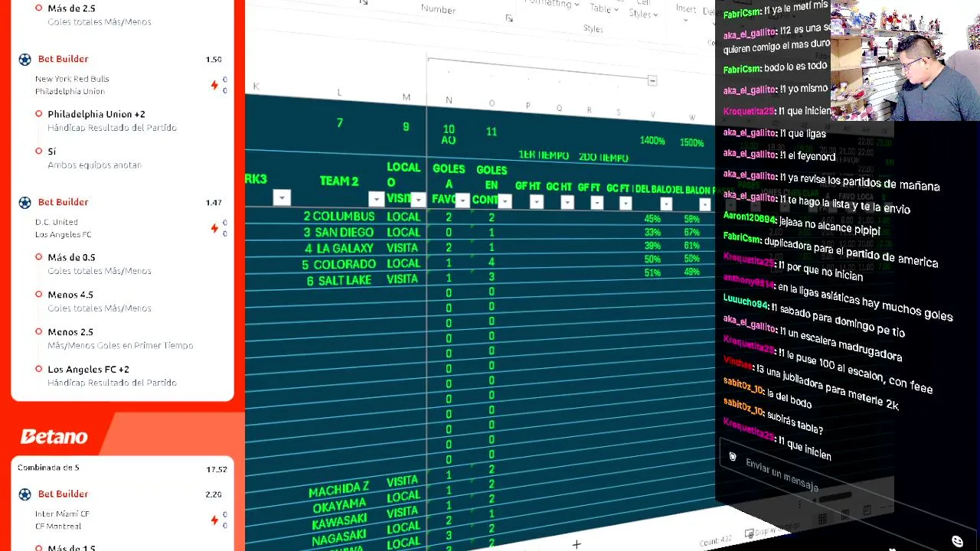The width and height of the screenshot is (980, 551).
Task: Open the GC HT column filter dropdown
Action: [567, 203]
